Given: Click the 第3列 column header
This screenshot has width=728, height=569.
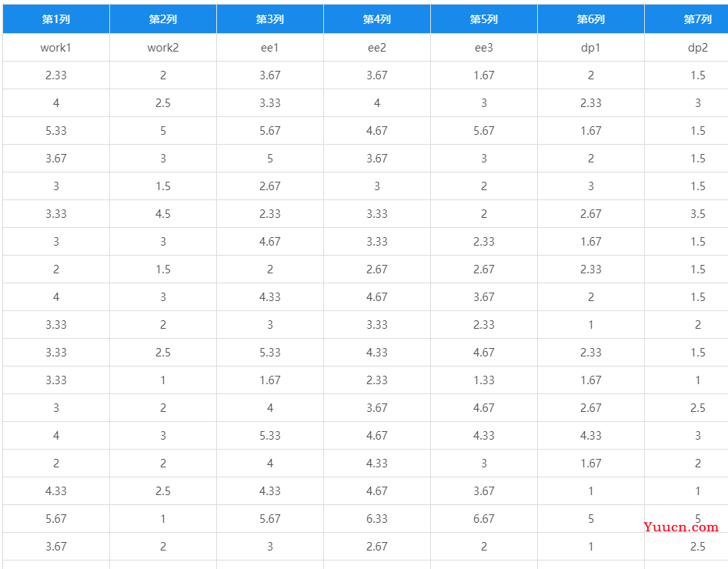Looking at the screenshot, I should click(x=270, y=19).
